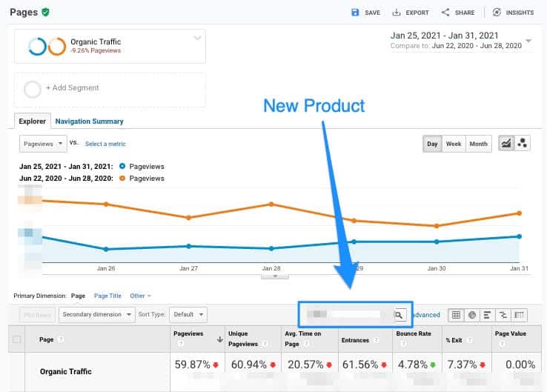
Task: Click help icon under Page Value header
Action: 502,344
